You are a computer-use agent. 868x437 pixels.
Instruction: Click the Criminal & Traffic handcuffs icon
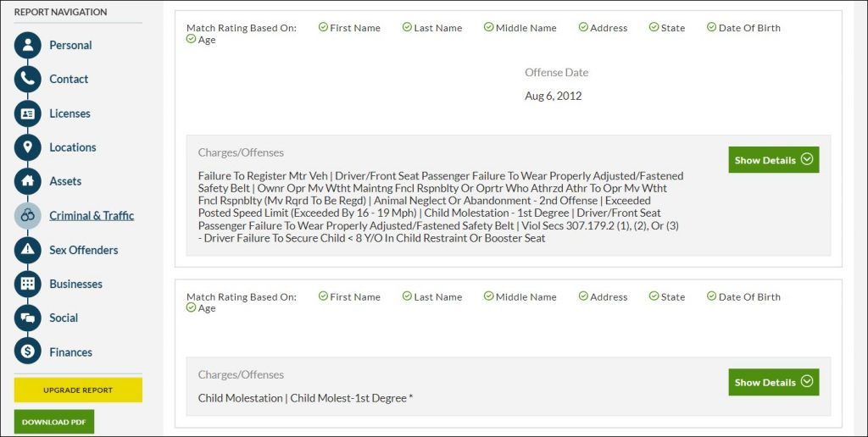(x=28, y=216)
